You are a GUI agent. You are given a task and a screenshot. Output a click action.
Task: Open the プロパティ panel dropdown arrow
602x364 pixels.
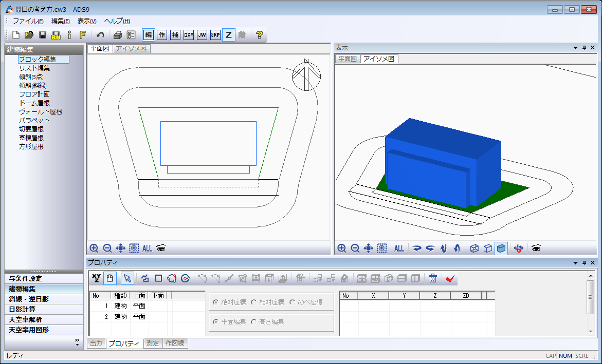[x=575, y=263]
